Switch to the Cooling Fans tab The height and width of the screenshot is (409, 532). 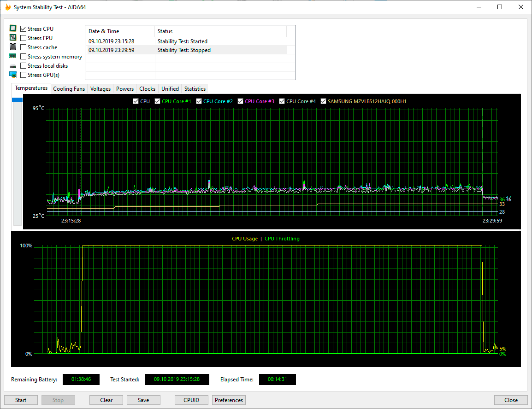tap(69, 89)
